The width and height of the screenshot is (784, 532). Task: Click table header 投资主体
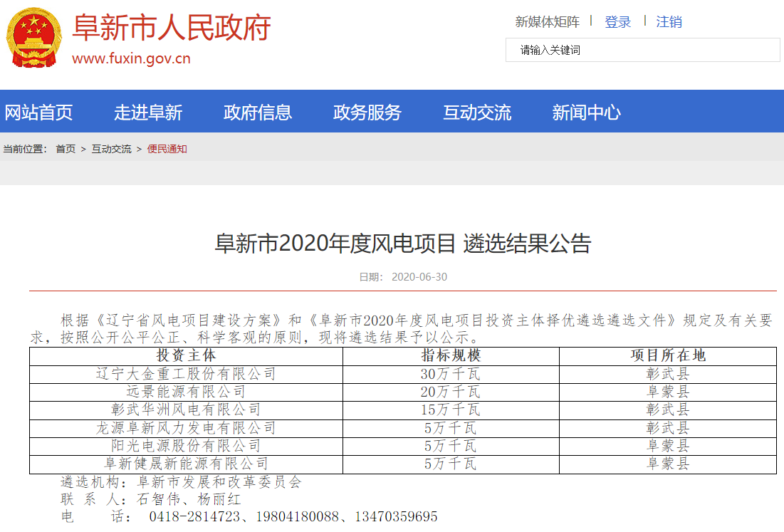click(x=186, y=355)
